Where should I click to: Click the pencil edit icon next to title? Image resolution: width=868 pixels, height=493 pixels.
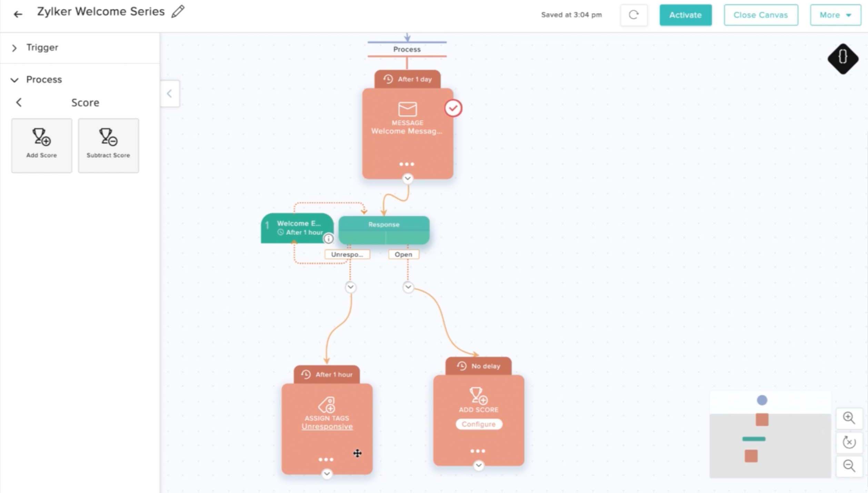(178, 11)
